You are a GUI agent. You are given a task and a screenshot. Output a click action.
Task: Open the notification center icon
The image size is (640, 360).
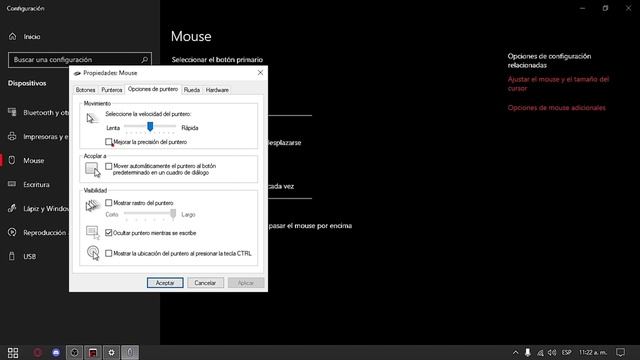pyautogui.click(x=620, y=353)
